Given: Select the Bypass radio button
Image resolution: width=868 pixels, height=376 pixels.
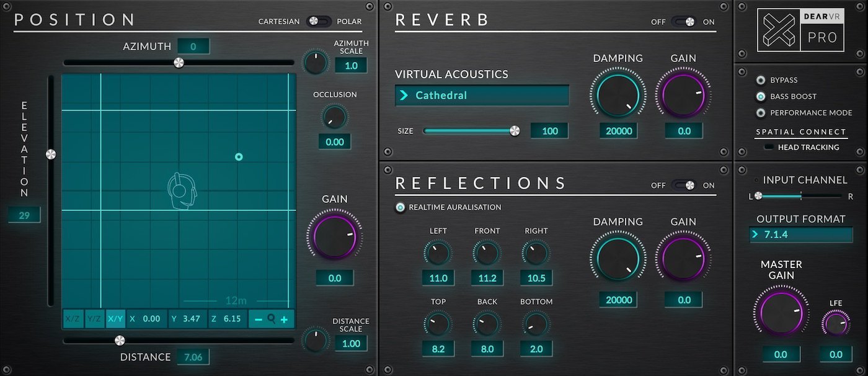Looking at the screenshot, I should [761, 79].
